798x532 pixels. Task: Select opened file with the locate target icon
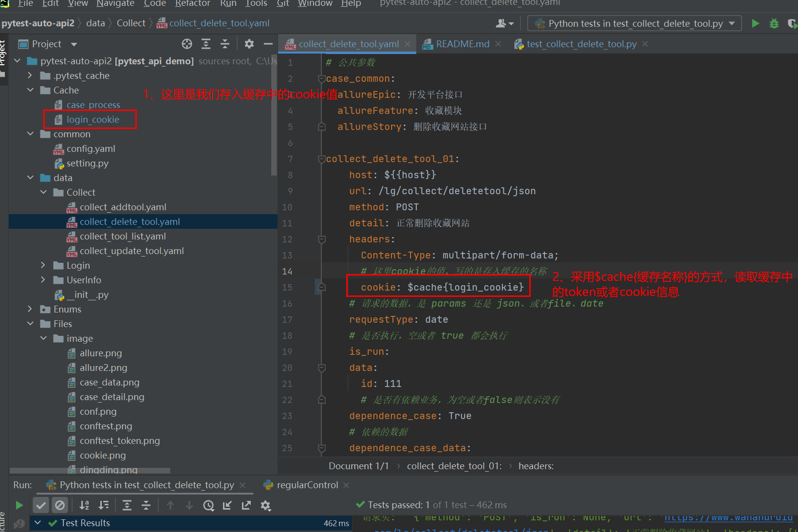coord(187,44)
